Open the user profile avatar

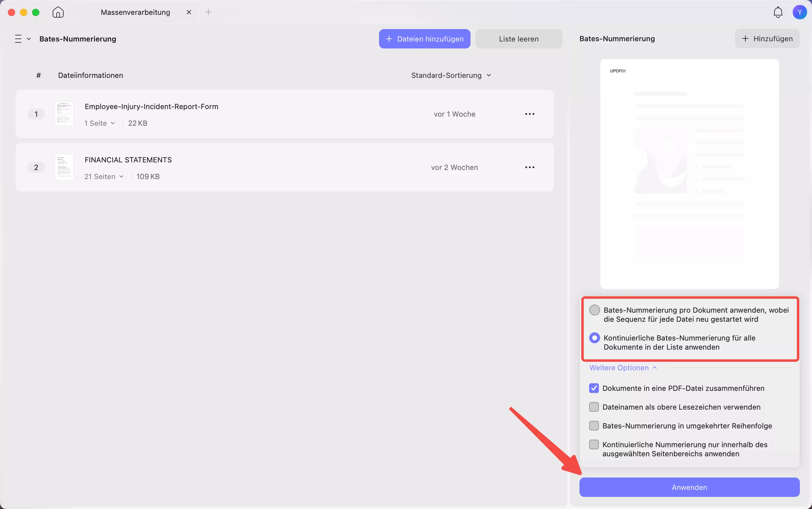[x=800, y=12]
